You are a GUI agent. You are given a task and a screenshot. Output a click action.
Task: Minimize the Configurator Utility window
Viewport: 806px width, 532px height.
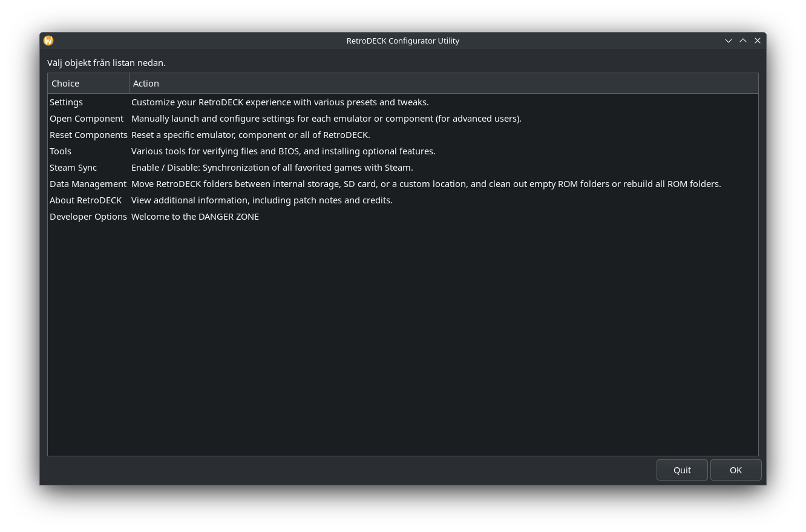[x=729, y=41]
